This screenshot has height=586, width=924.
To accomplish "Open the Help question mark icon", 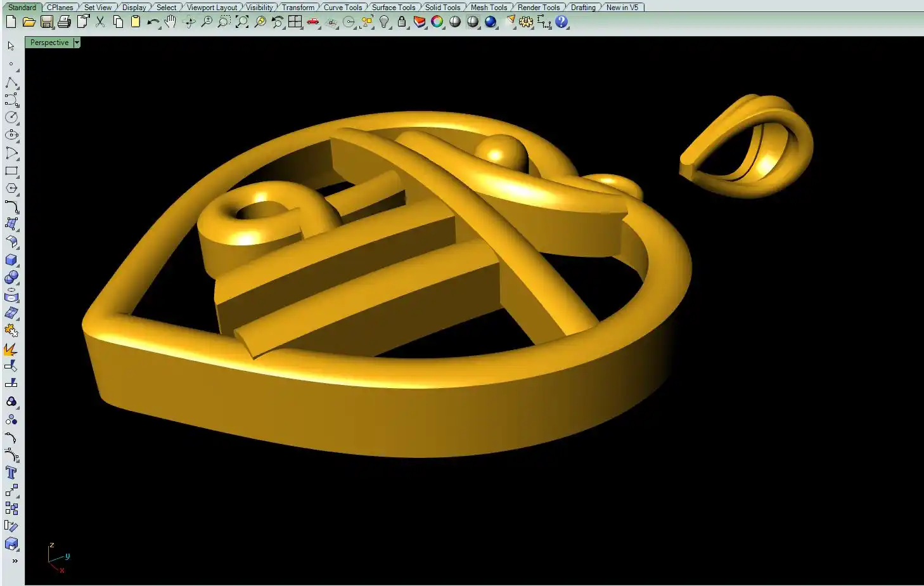I will [x=561, y=22].
